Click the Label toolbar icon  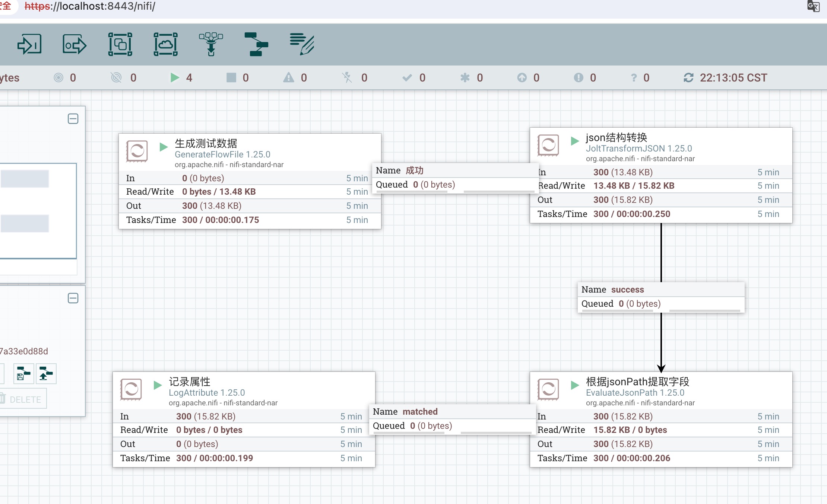302,45
